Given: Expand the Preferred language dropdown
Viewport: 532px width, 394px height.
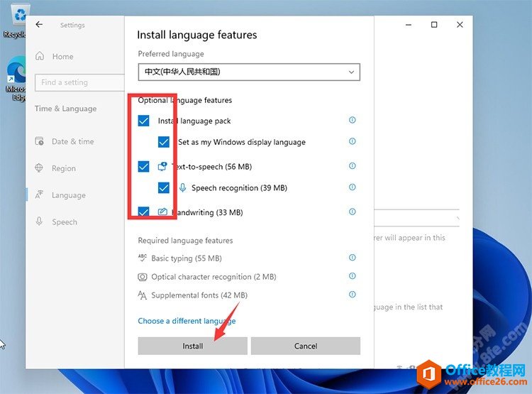Looking at the screenshot, I should coord(249,72).
